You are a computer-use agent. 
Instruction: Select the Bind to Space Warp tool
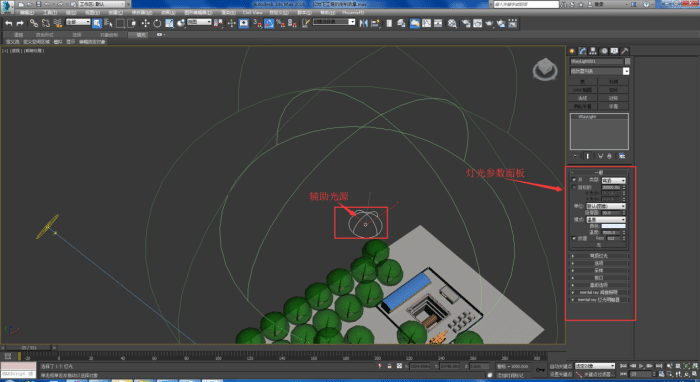[58, 23]
